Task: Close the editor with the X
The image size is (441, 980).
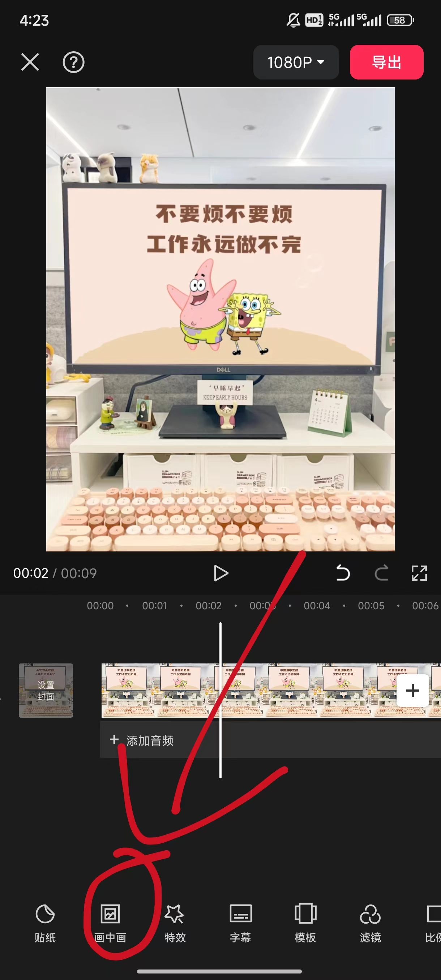Action: pos(30,62)
